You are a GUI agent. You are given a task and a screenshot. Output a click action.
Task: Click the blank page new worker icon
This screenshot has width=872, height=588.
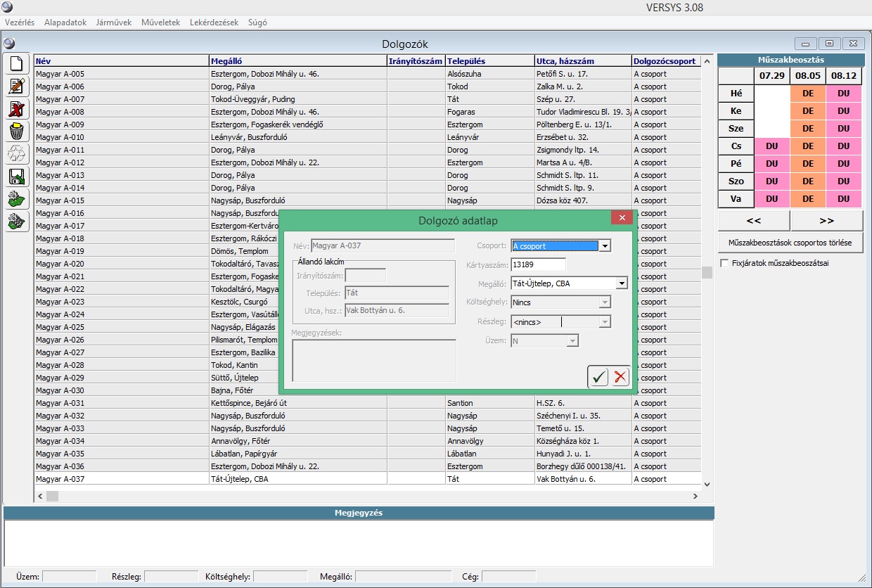(18, 63)
